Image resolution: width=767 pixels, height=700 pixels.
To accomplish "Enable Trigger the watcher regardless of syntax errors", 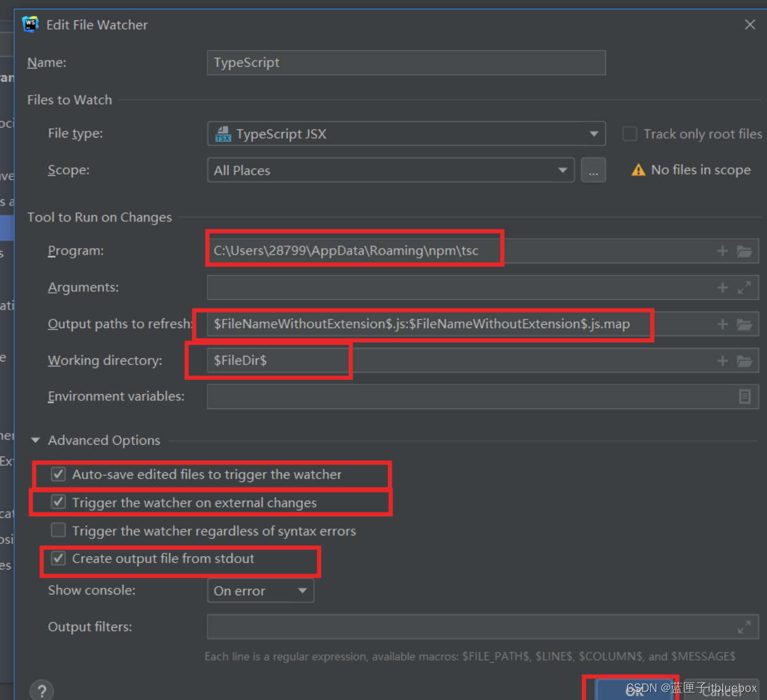I will click(x=59, y=530).
